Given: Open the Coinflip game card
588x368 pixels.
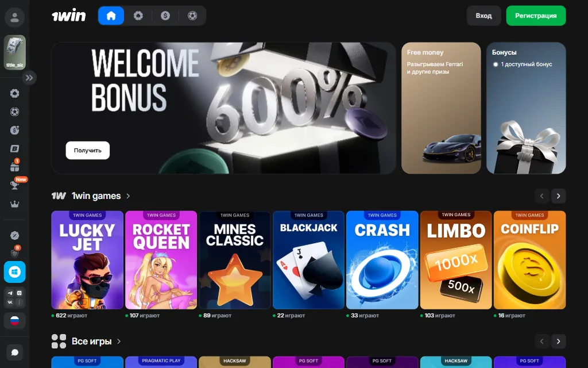Looking at the screenshot, I should 529,260.
